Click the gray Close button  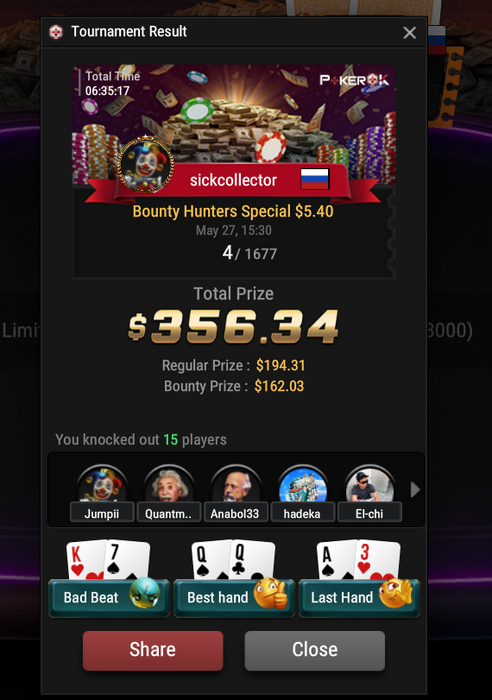pyautogui.click(x=314, y=650)
